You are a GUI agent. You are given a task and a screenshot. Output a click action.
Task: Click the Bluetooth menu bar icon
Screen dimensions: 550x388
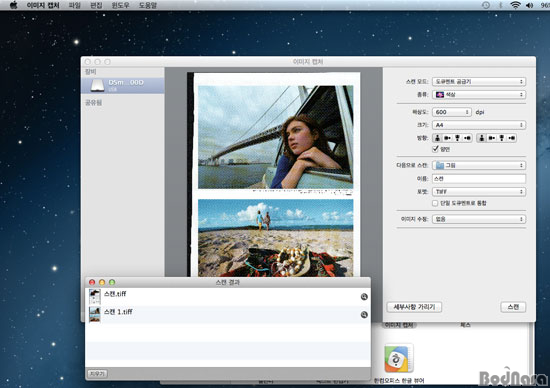(501, 5)
